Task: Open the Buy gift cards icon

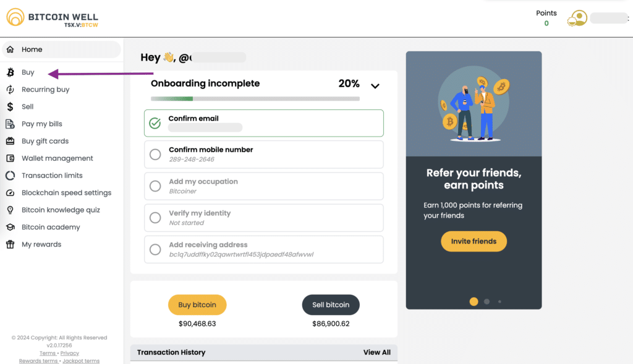Action: point(11,141)
